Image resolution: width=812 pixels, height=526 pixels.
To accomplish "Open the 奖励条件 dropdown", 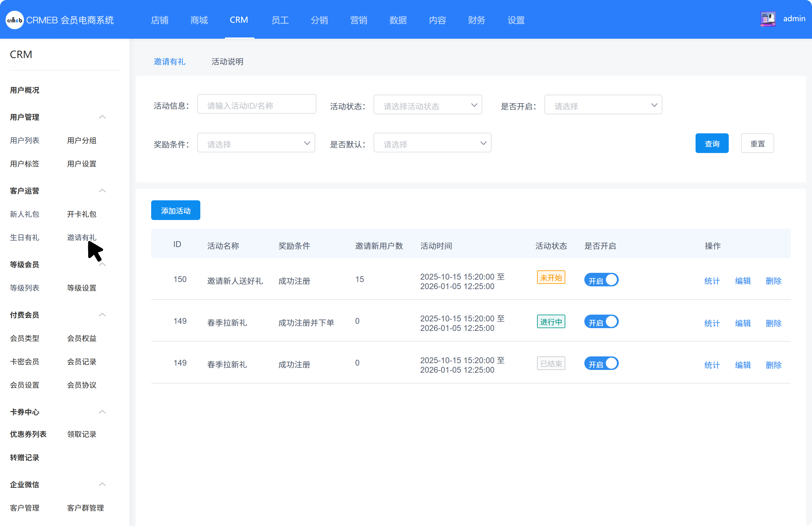I will click(256, 143).
